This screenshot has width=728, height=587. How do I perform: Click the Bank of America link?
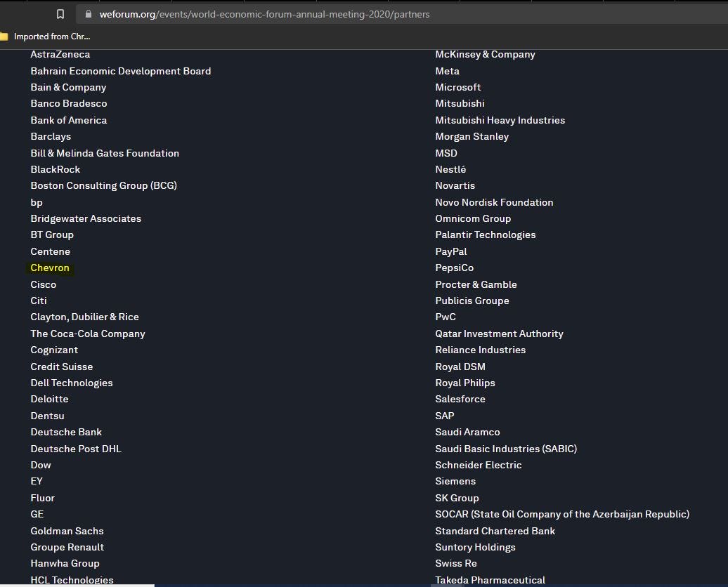69,120
